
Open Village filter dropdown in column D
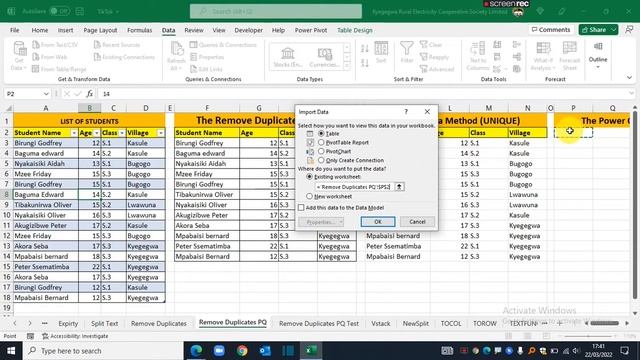(161, 133)
